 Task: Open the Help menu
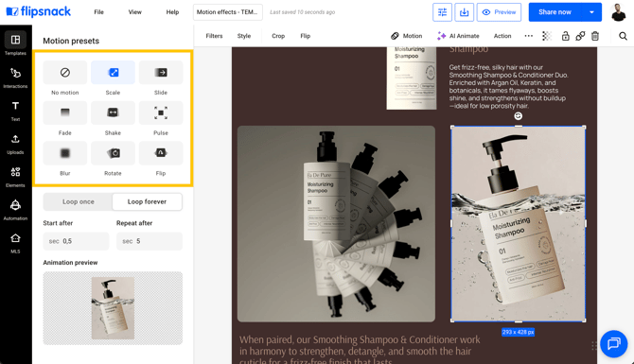[x=172, y=12]
